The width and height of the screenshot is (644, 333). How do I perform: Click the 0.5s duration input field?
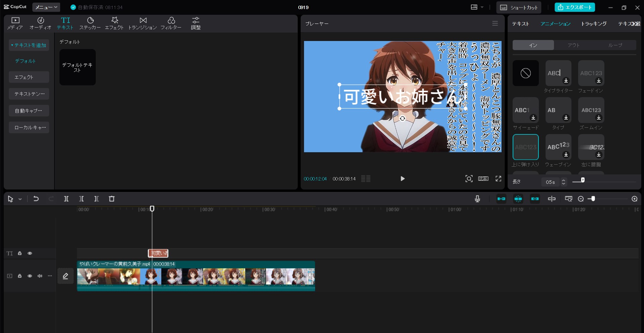(551, 182)
